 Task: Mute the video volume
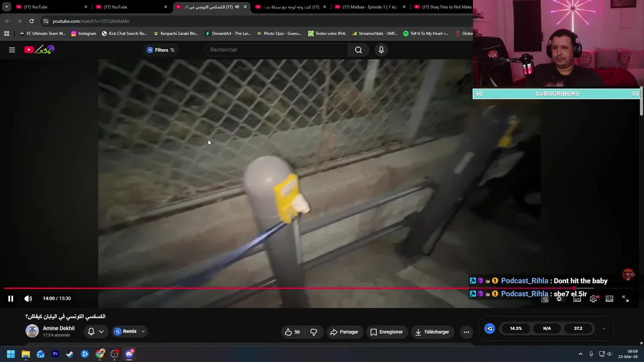28,299
